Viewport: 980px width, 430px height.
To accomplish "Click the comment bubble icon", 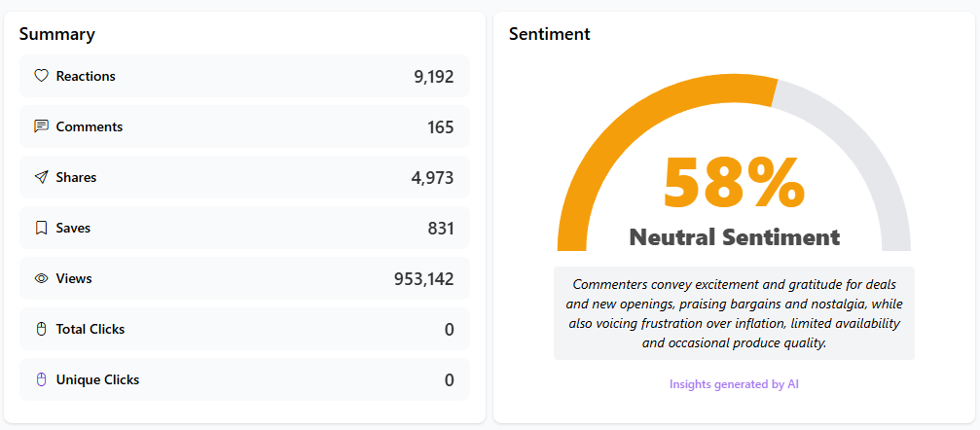I will coord(41,126).
